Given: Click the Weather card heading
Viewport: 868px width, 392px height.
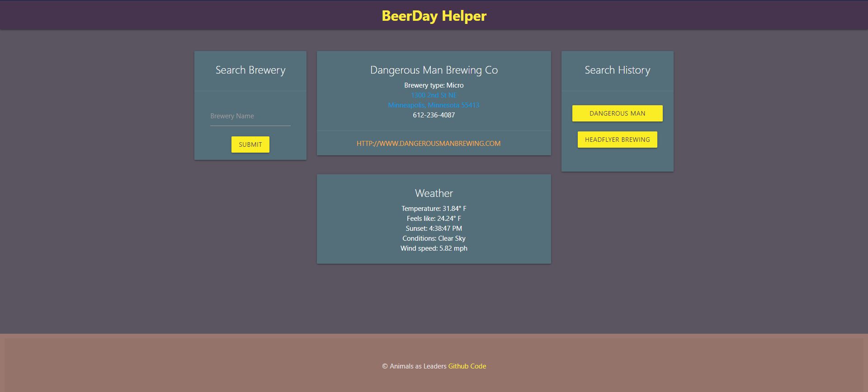Looking at the screenshot, I should (x=434, y=193).
